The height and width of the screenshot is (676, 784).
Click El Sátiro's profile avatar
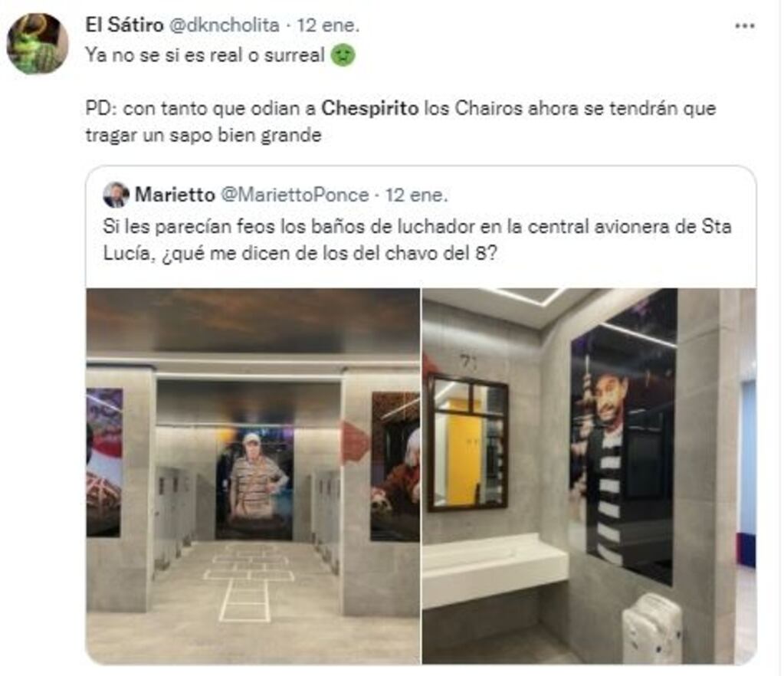tap(38, 44)
